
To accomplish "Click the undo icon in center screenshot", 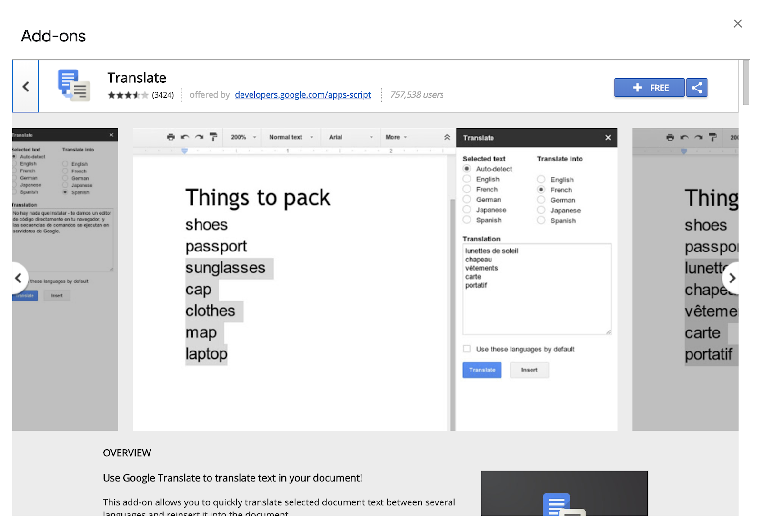I will pos(185,137).
